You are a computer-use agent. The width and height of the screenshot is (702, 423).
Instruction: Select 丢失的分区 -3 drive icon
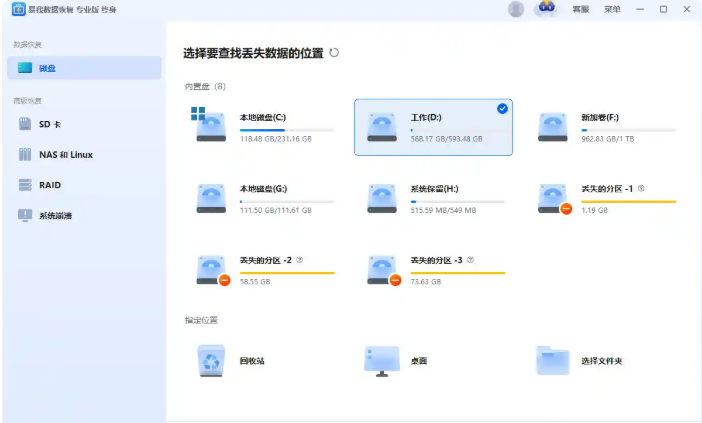384,270
